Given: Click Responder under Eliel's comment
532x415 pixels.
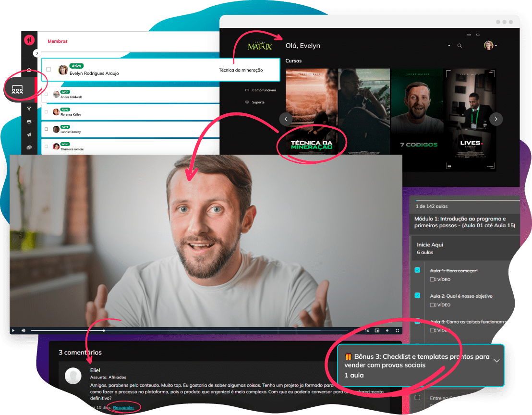Looking at the screenshot, I should 123,407.
